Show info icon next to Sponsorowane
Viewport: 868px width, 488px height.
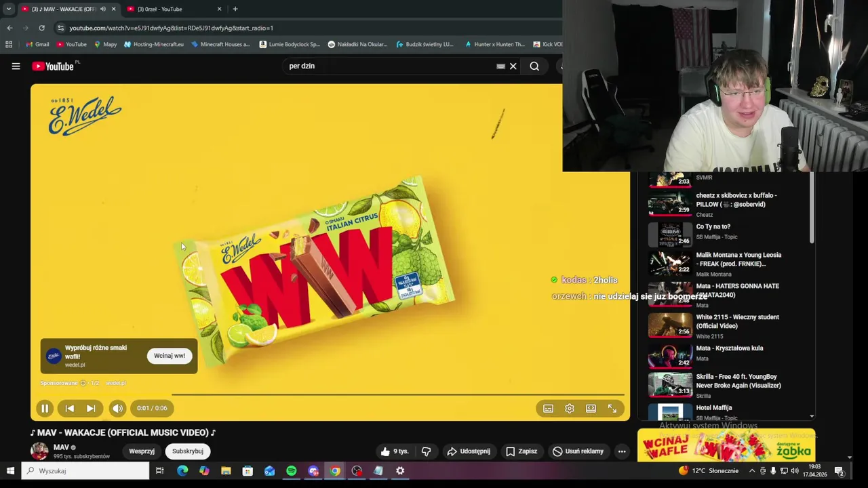click(83, 383)
